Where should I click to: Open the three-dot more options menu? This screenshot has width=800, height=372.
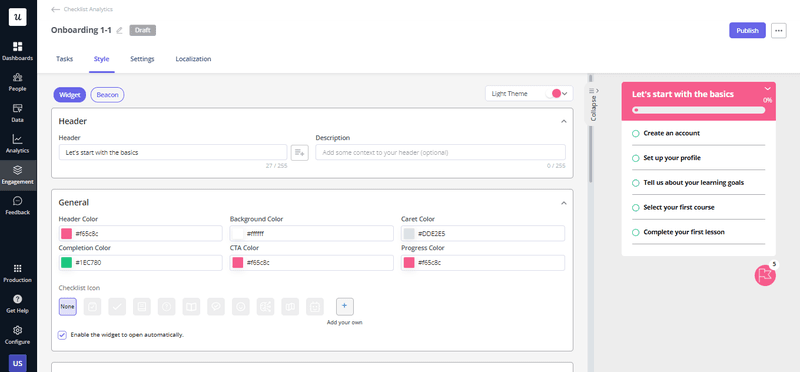[778, 31]
